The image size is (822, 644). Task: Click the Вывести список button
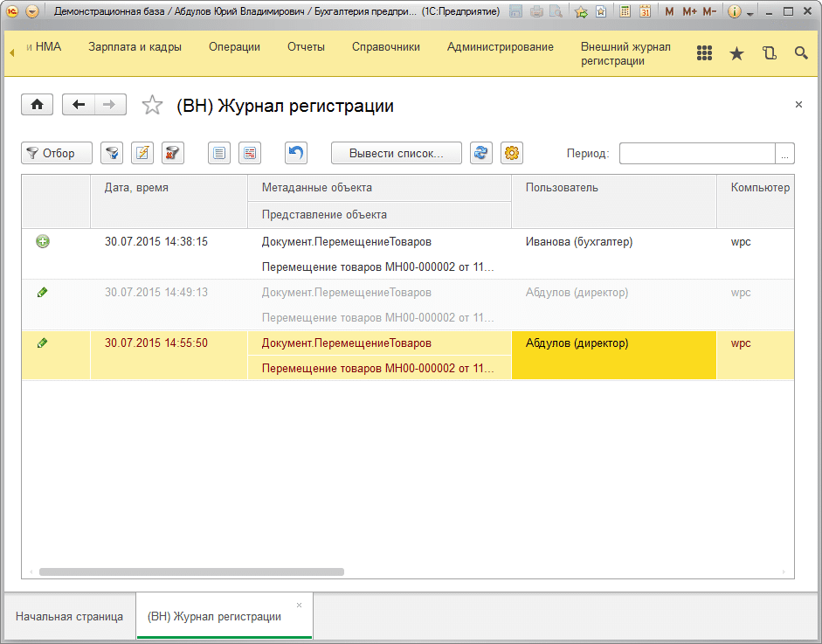click(x=396, y=153)
